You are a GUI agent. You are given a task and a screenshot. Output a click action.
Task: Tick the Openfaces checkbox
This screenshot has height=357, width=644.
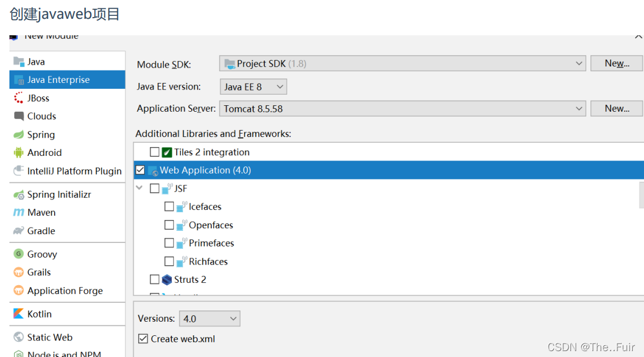tap(169, 225)
